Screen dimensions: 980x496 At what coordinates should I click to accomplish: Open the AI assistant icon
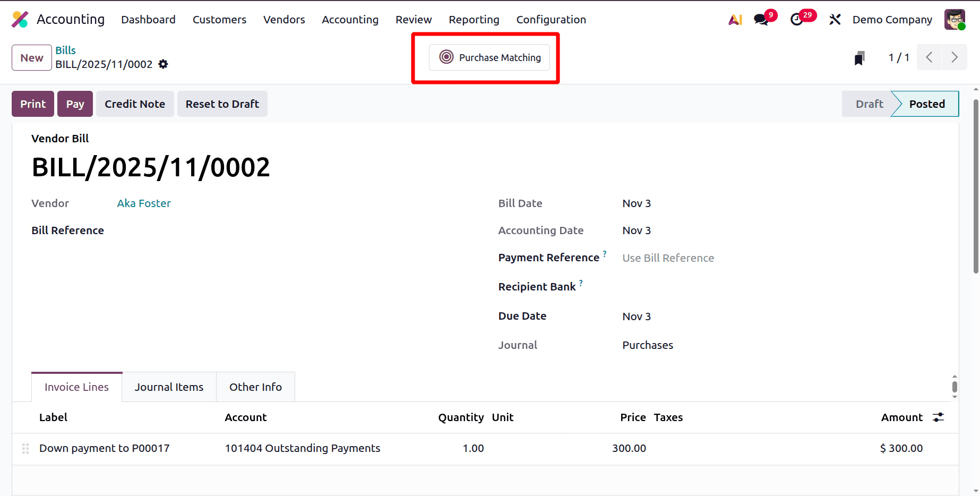click(x=735, y=19)
